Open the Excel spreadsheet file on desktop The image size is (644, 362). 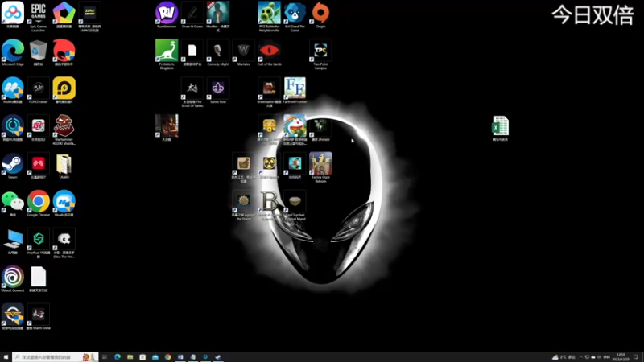tap(500, 128)
